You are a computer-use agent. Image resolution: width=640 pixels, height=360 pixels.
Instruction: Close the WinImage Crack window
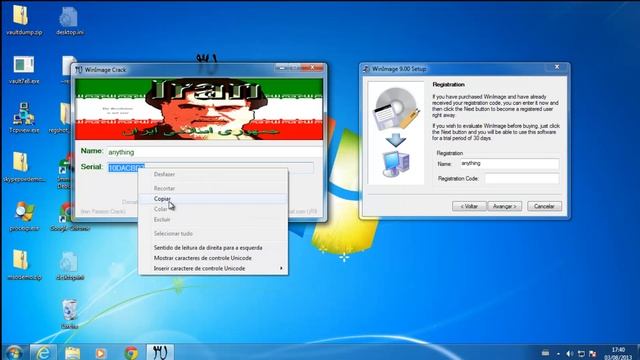click(312, 68)
